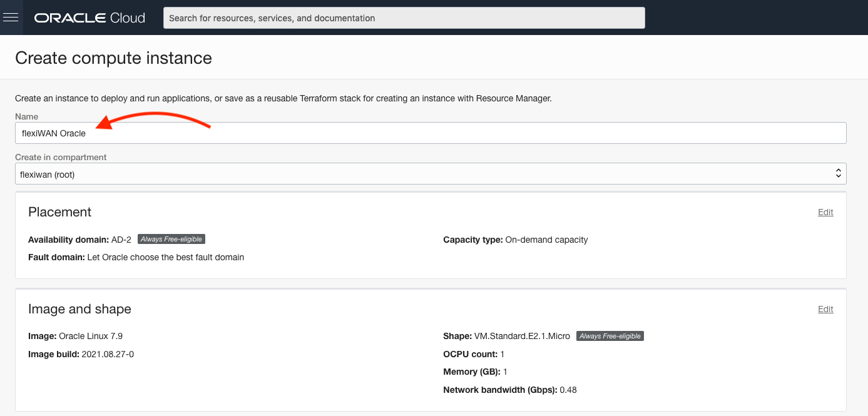Click the Oracle Cloud logo
Image resolution: width=868 pixels, height=416 pixels.
89,18
